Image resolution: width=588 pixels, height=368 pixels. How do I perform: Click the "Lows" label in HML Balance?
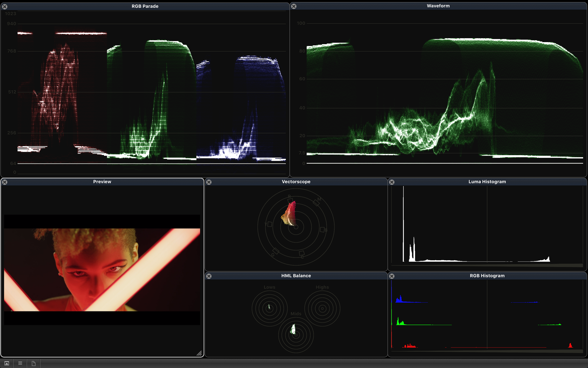[269, 287]
